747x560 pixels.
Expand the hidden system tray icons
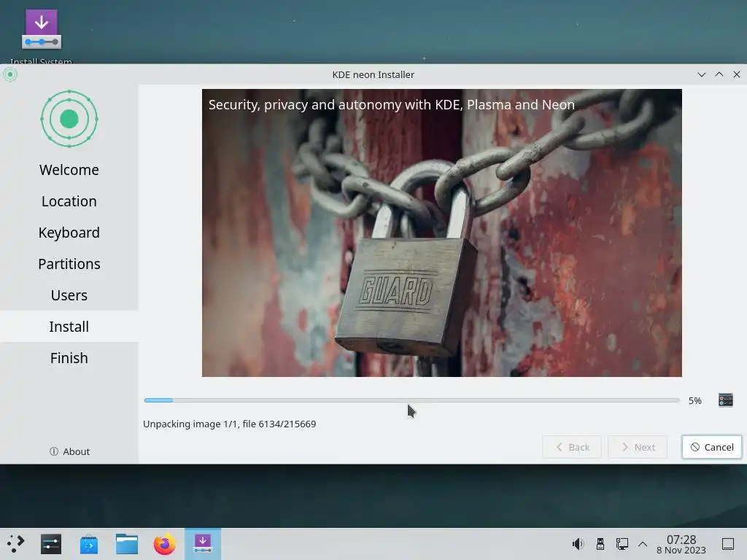pyautogui.click(x=642, y=544)
